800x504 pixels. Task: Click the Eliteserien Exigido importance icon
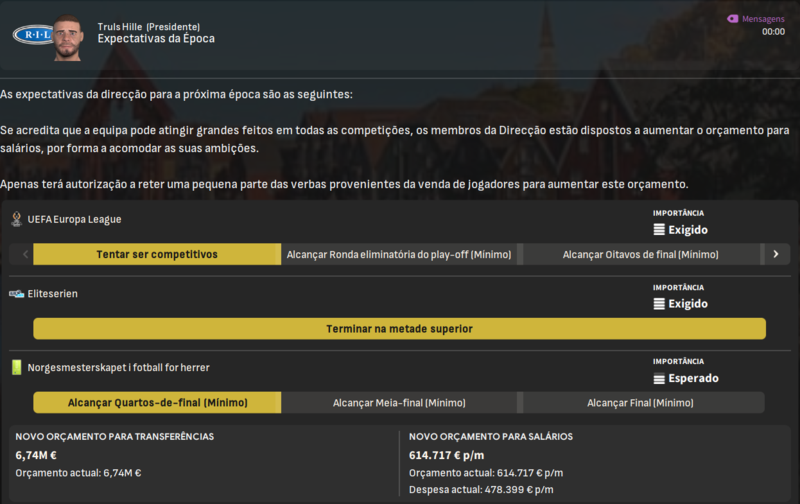pyautogui.click(x=659, y=304)
